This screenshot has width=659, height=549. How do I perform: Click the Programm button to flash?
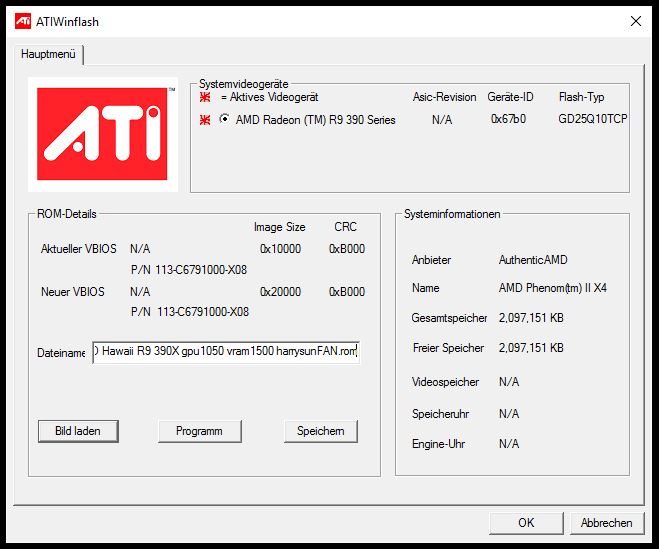pyautogui.click(x=200, y=431)
